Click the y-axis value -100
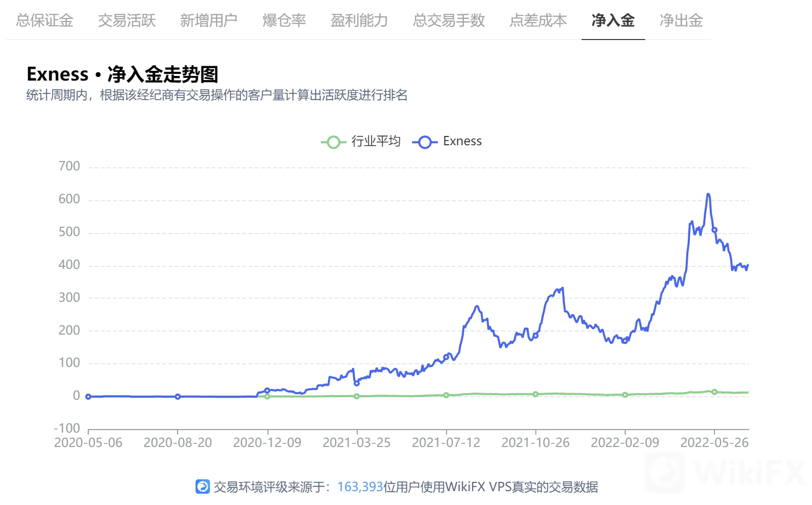The image size is (812, 505). tap(67, 429)
